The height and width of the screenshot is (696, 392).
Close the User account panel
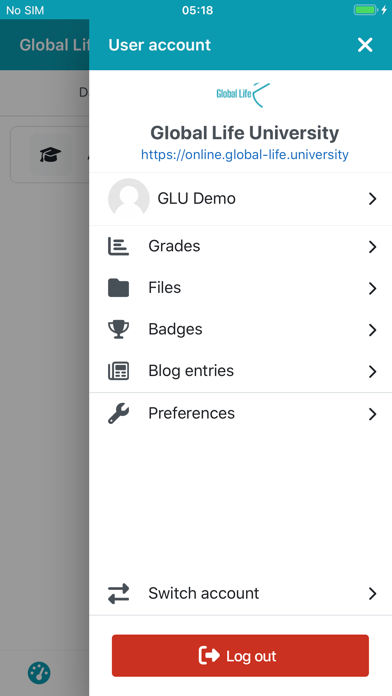pyautogui.click(x=365, y=45)
